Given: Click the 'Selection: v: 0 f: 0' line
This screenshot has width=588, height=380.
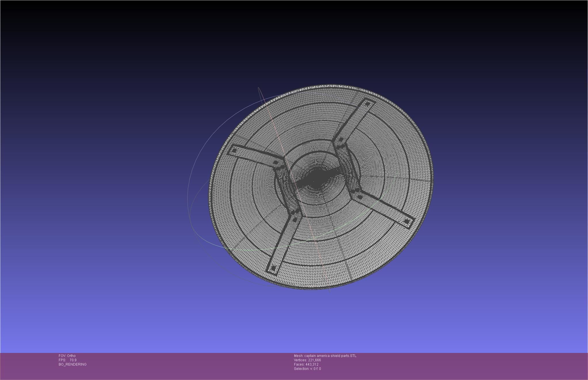Looking at the screenshot, I should pos(307,369).
